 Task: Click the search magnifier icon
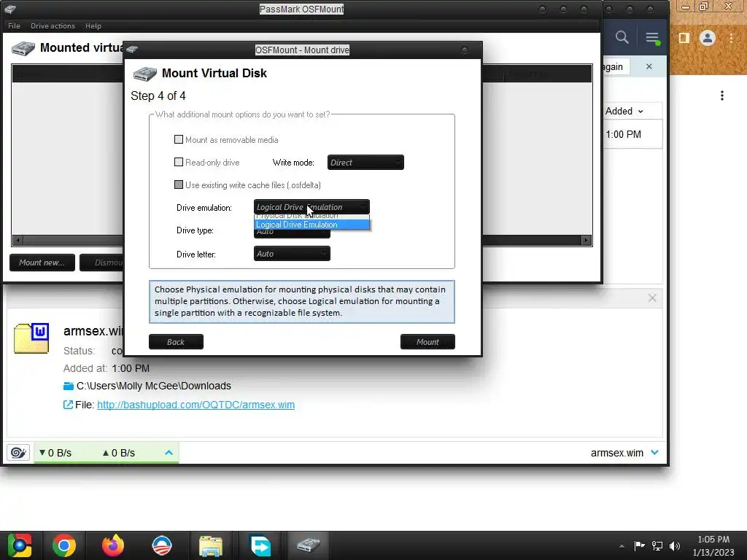coord(622,37)
